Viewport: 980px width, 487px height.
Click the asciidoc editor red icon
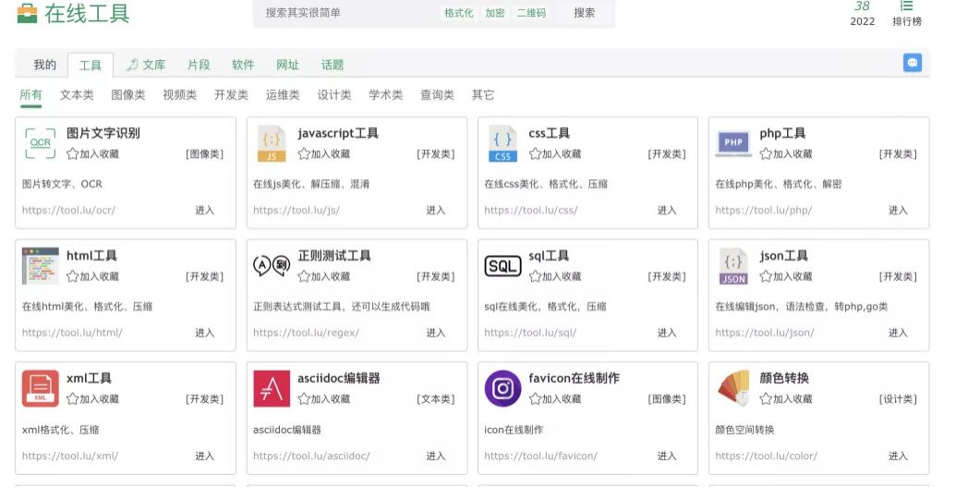272,388
